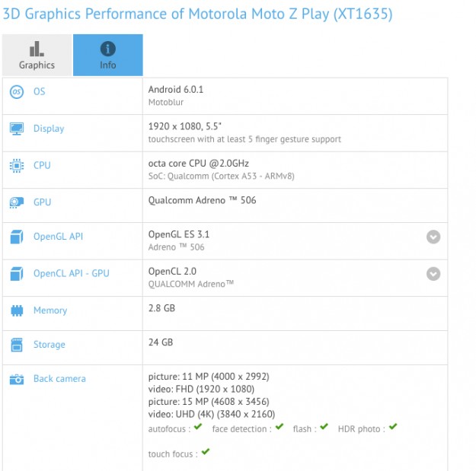
Task: Expand the OpenGL ES 3.1 details
Action: [x=433, y=237]
